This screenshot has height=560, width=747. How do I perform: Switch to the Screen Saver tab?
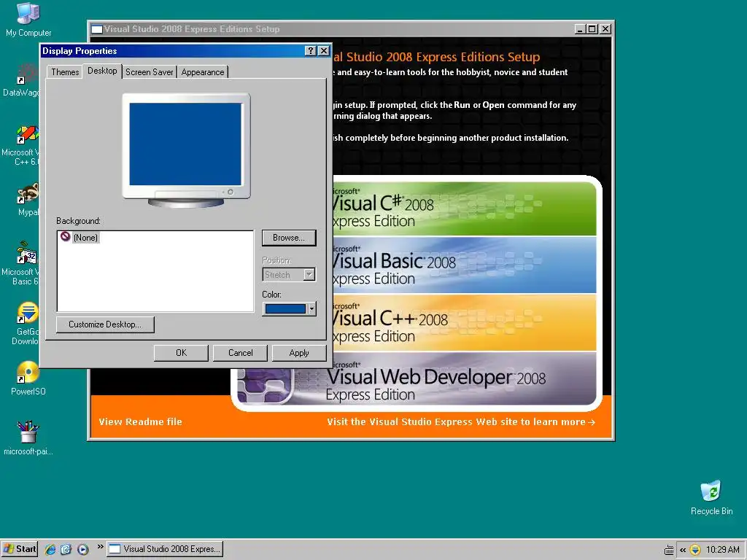click(x=149, y=72)
